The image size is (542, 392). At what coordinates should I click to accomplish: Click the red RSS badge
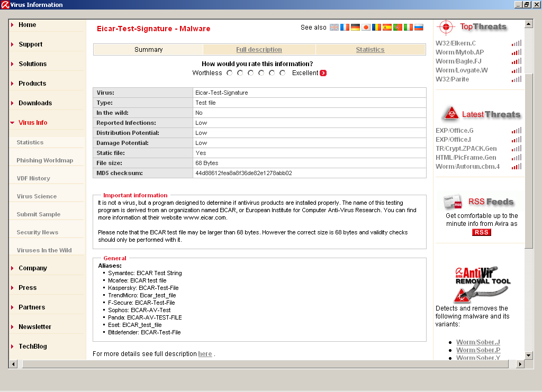click(482, 232)
